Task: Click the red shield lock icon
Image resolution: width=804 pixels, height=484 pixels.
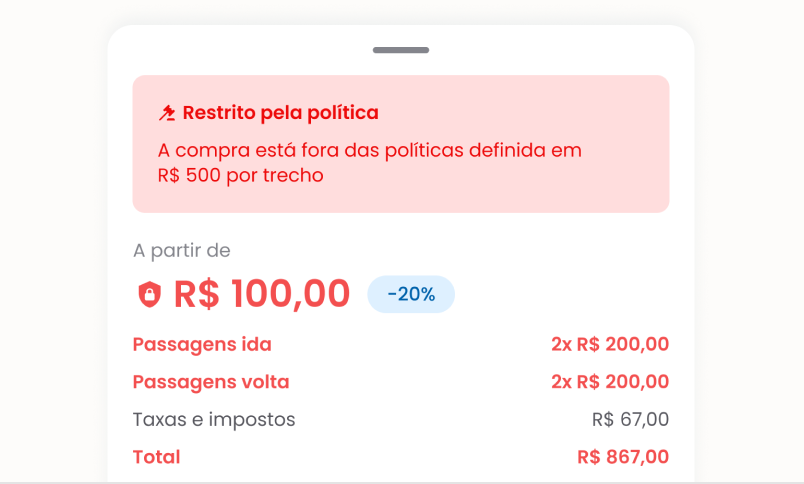Action: pyautogui.click(x=149, y=294)
